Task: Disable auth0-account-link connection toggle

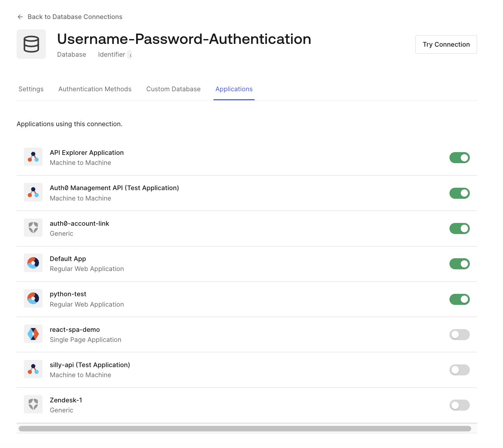Action: click(459, 228)
